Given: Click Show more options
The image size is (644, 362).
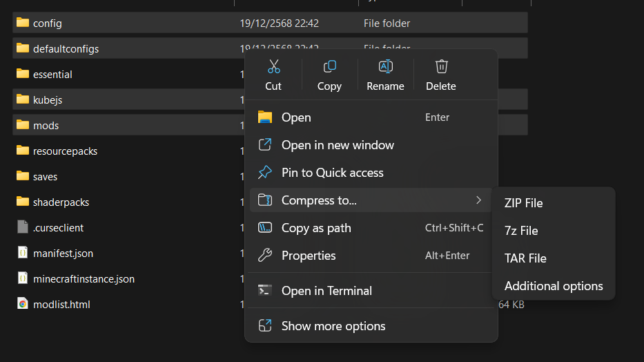Looking at the screenshot, I should tap(333, 326).
